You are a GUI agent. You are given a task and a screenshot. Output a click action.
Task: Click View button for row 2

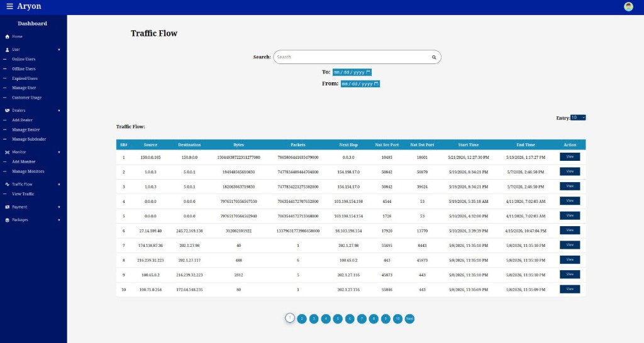click(x=570, y=171)
